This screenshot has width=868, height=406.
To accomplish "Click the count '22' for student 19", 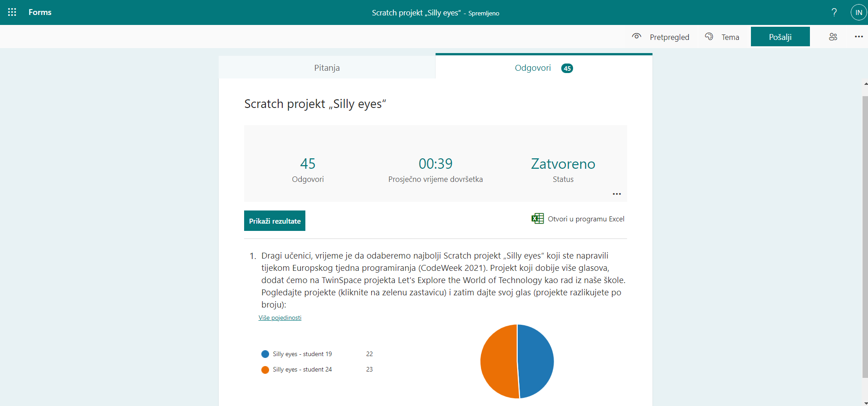I will [x=369, y=354].
